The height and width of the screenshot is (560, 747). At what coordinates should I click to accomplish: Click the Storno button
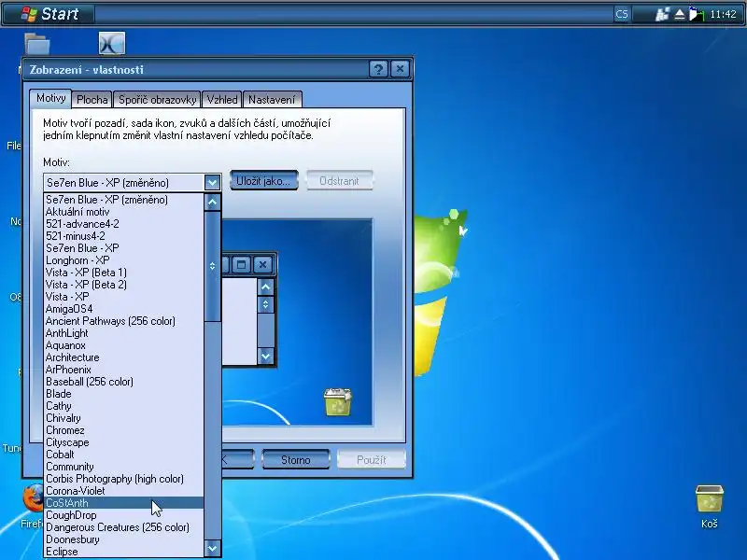295,460
